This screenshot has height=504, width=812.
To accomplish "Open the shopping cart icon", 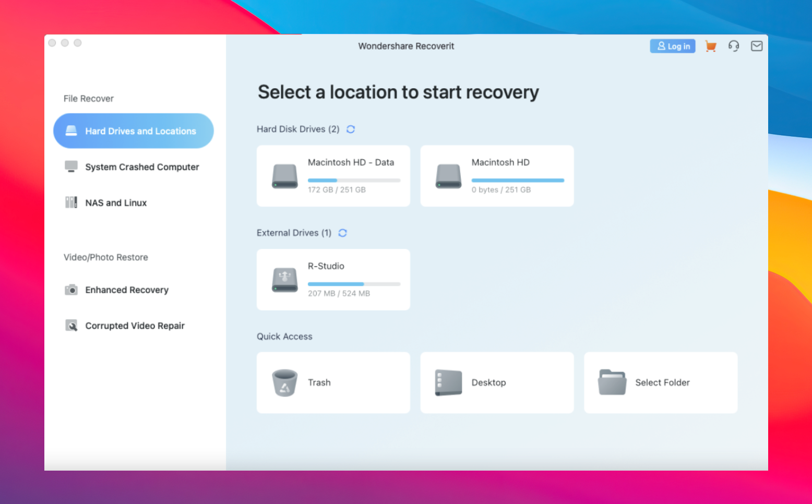I will click(710, 46).
